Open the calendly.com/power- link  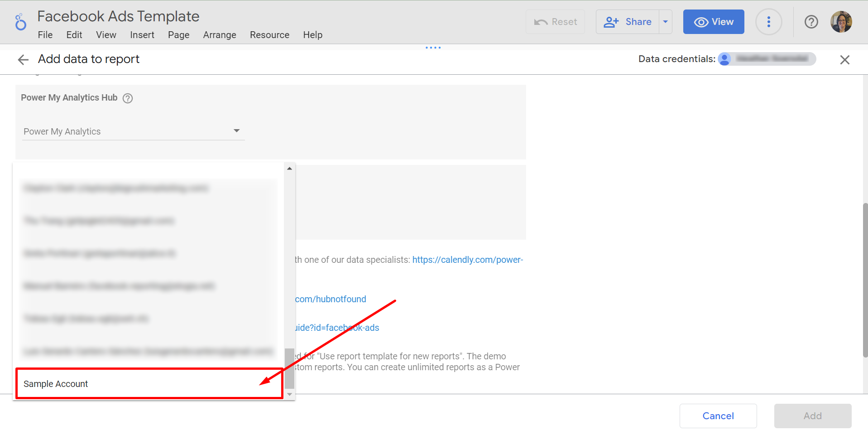[x=467, y=260]
